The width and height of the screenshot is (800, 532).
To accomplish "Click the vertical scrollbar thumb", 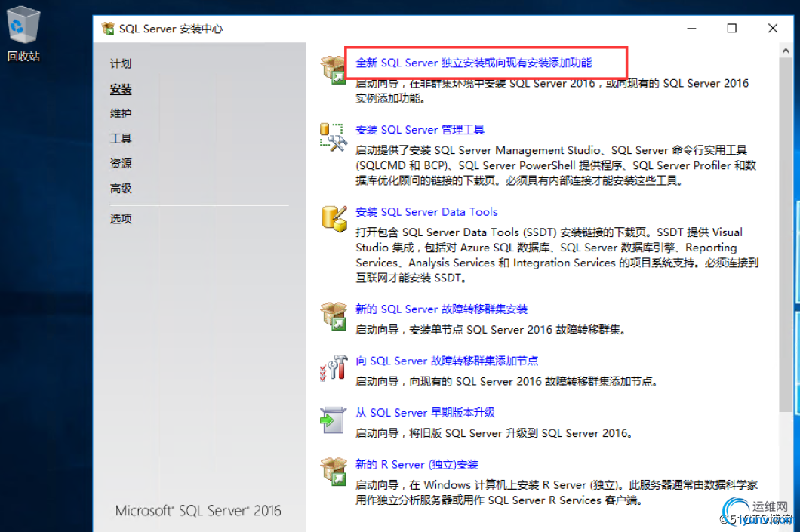I will 785,235.
